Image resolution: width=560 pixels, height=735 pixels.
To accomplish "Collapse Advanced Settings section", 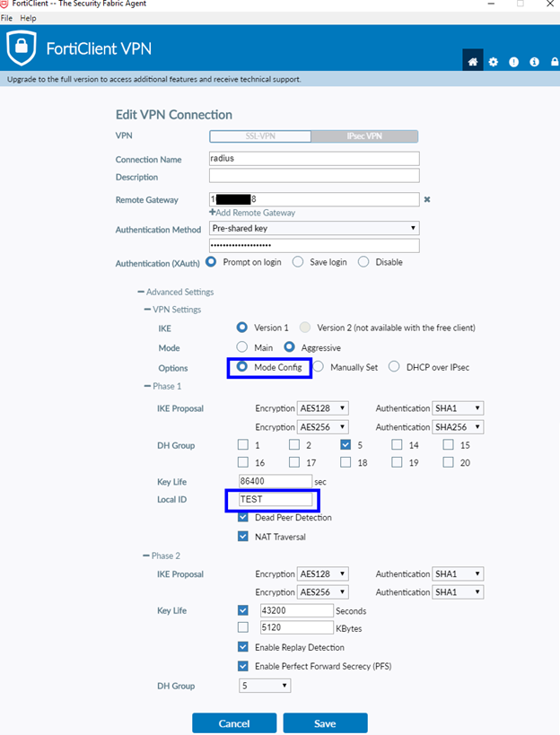I will (x=175, y=292).
